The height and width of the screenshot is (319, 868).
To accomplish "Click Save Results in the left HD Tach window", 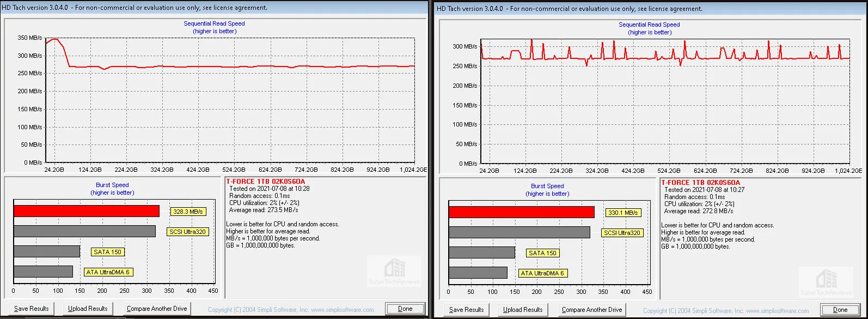I will tap(32, 309).
